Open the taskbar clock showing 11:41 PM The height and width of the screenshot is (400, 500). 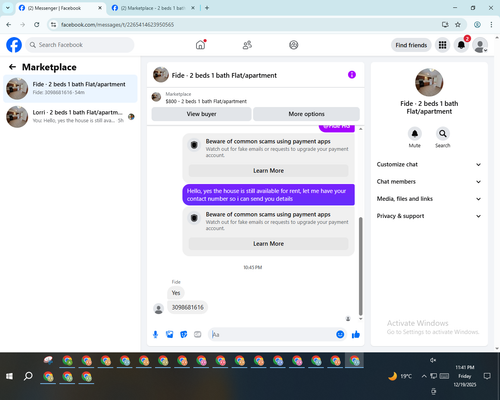pyautogui.click(x=465, y=376)
